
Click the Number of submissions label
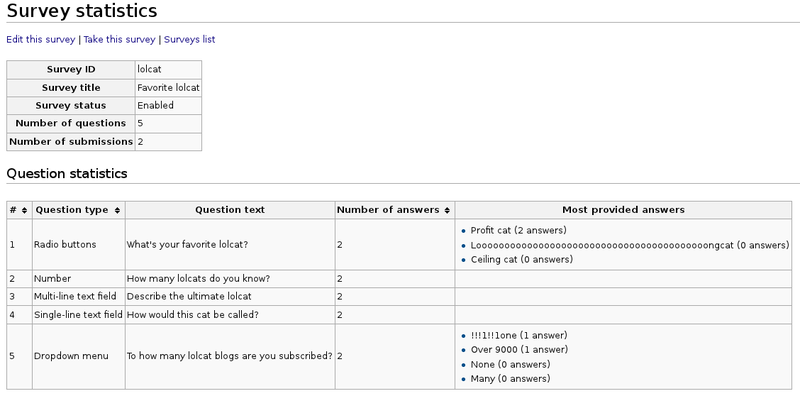pyautogui.click(x=71, y=142)
